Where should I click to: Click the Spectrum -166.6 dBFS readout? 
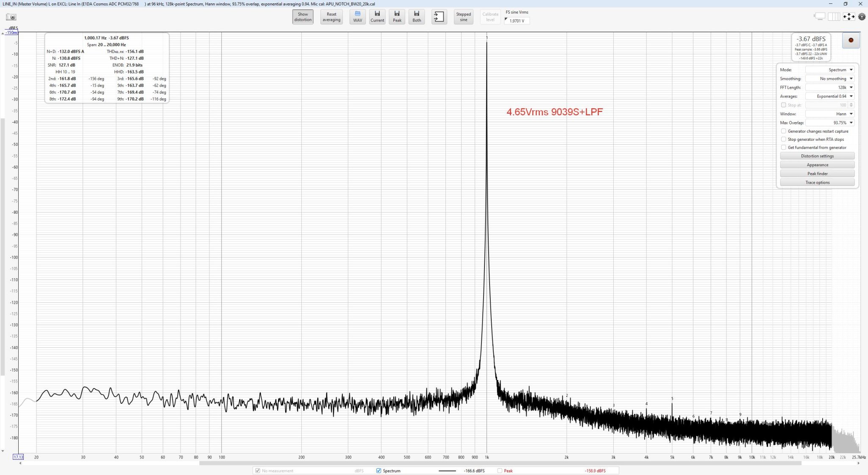coord(474,471)
